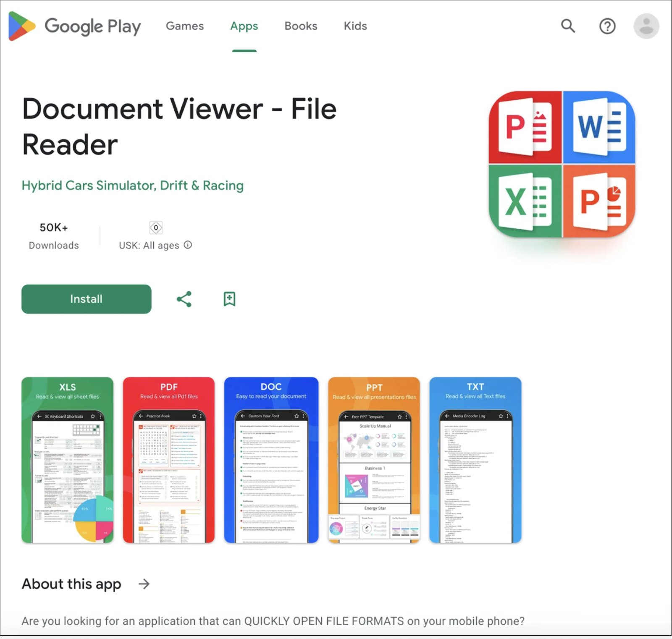
Task: Expand About this app with arrow
Action: click(x=144, y=584)
